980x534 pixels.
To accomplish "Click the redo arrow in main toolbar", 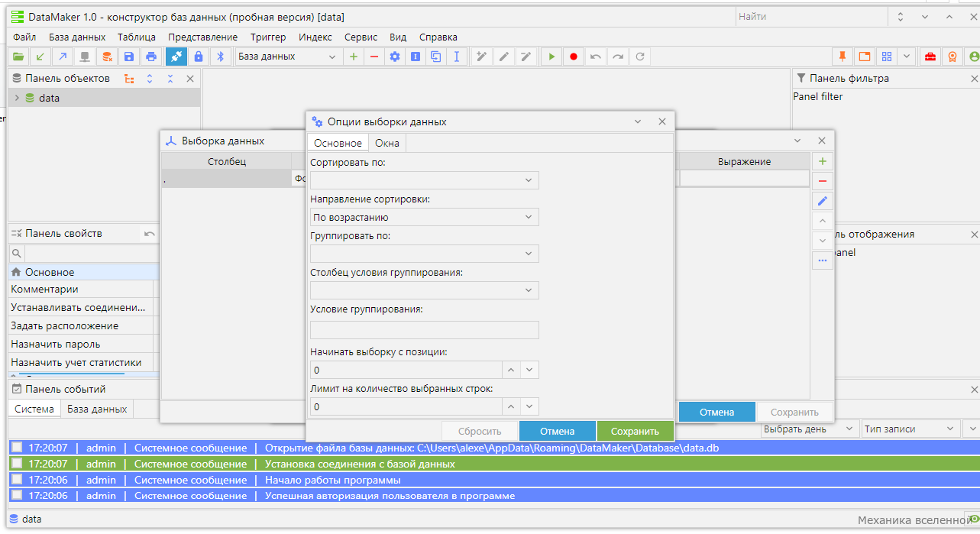I will (618, 57).
